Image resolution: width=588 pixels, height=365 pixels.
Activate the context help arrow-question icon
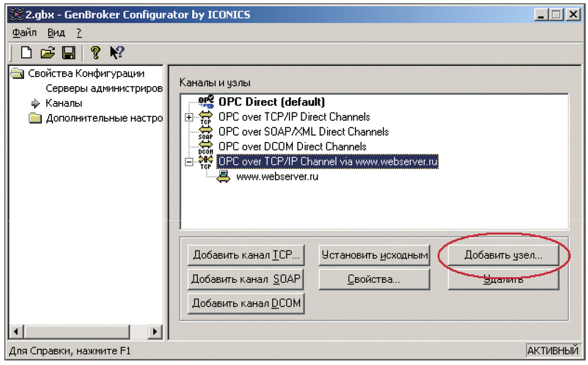117,53
